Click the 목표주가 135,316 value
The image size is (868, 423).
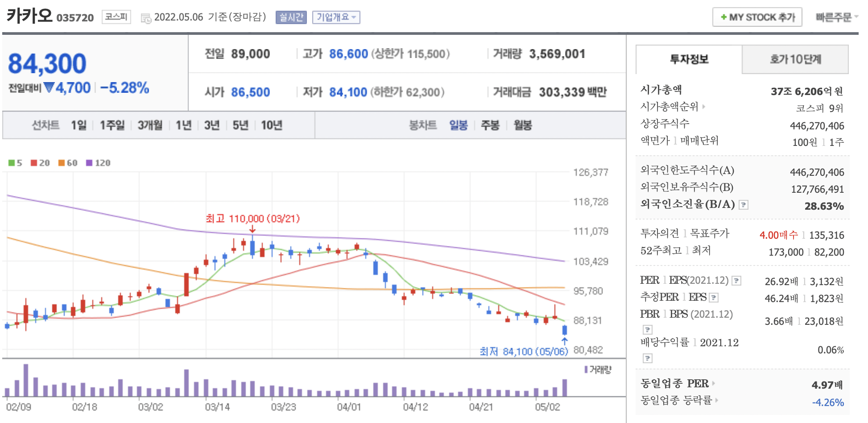(x=827, y=235)
